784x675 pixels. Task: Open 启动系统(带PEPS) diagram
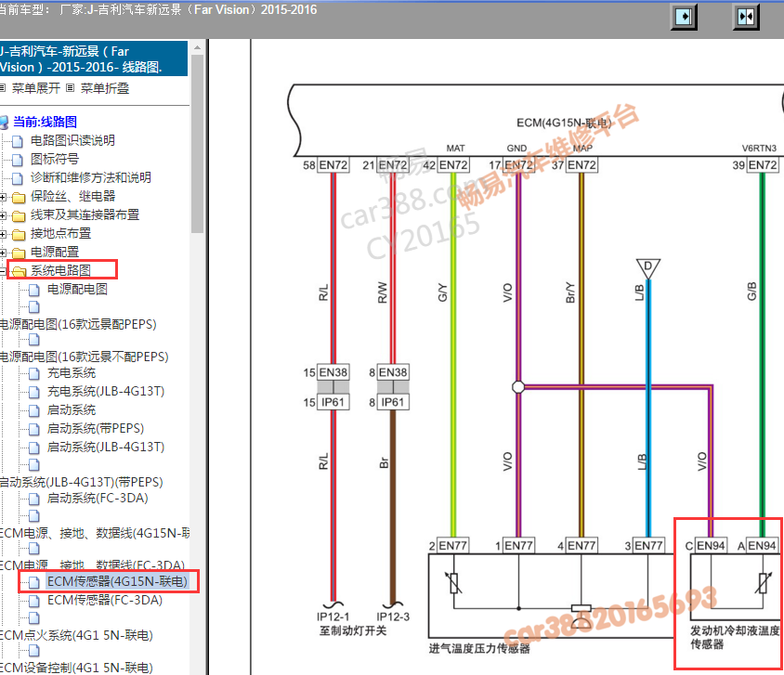click(x=95, y=428)
